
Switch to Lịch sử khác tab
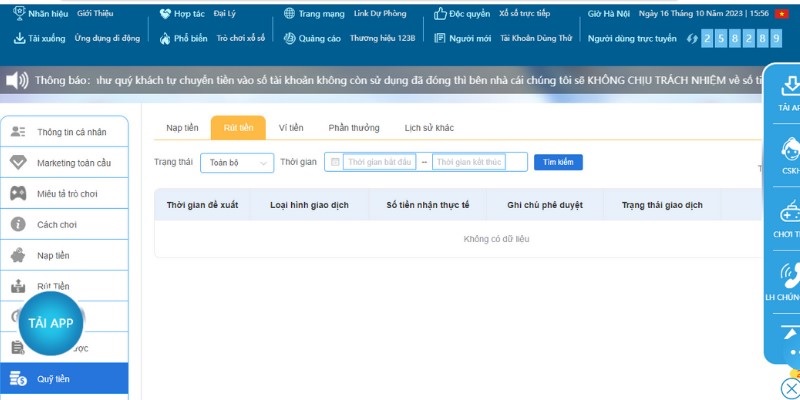click(x=429, y=128)
